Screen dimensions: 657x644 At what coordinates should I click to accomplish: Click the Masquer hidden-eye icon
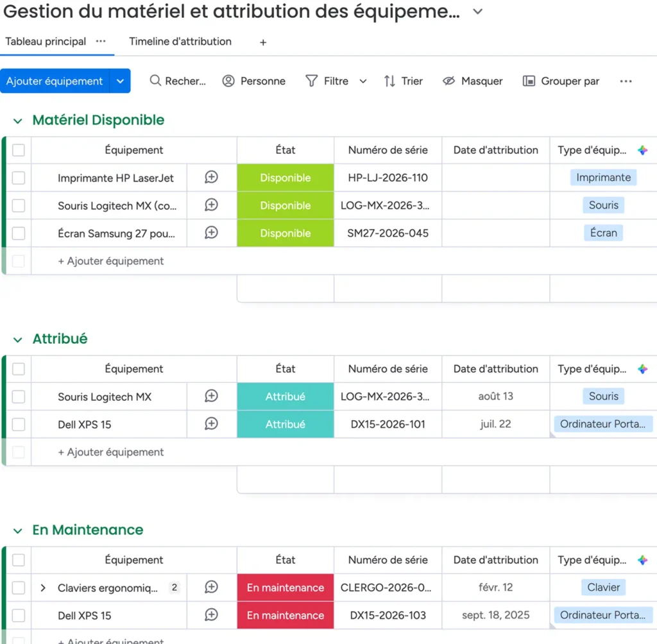pos(448,81)
